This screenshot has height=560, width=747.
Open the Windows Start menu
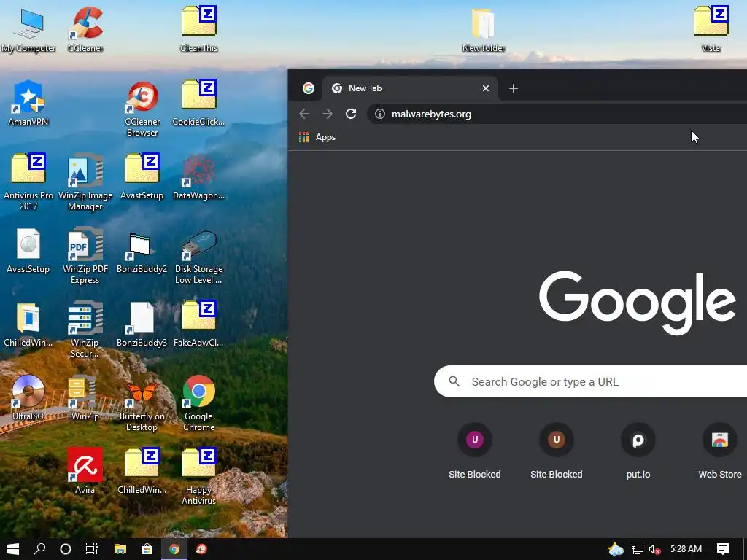click(13, 549)
